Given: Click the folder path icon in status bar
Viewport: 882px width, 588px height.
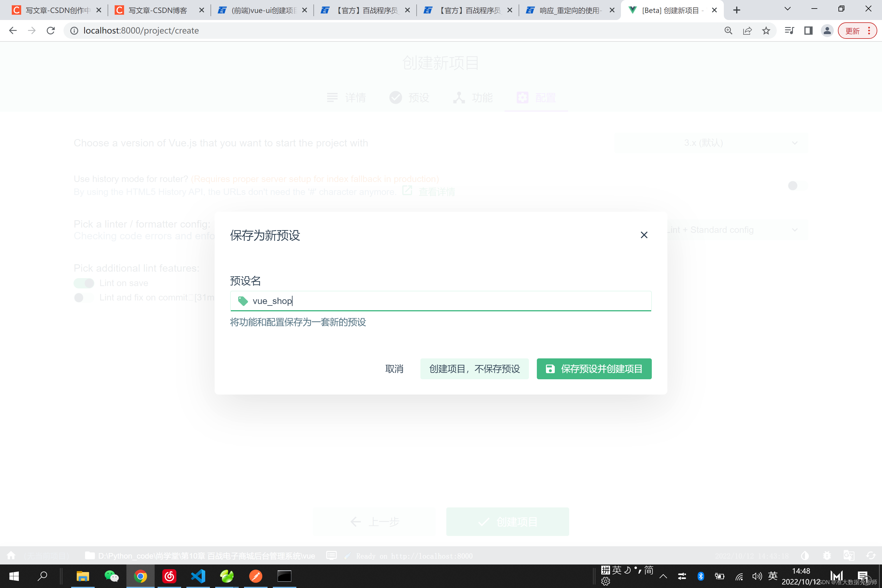Looking at the screenshot, I should pos(90,555).
